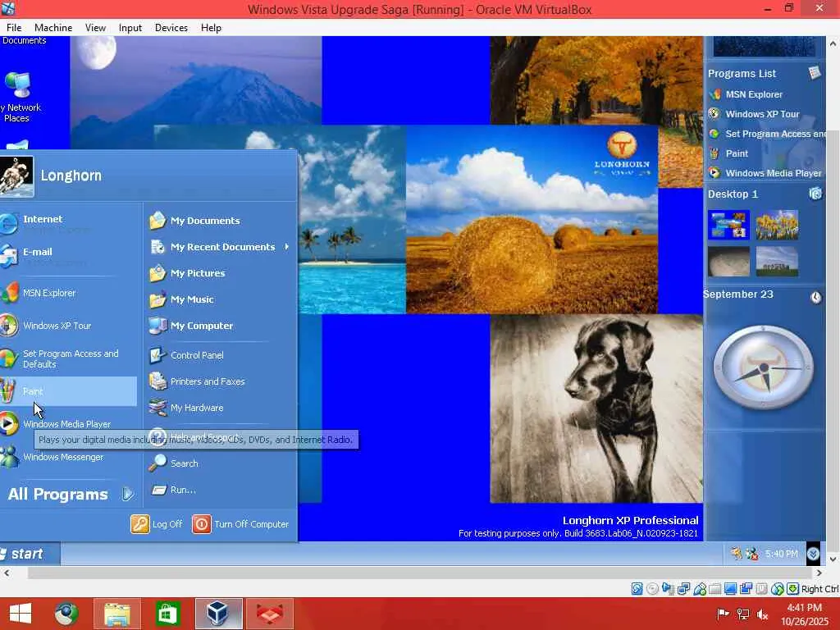The width and height of the screenshot is (840, 630).
Task: Open VirtualBox Machine menu
Action: coord(53,28)
